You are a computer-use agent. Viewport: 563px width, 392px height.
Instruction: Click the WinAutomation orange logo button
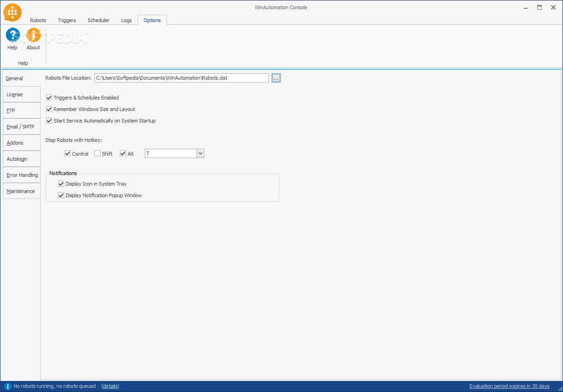12,12
